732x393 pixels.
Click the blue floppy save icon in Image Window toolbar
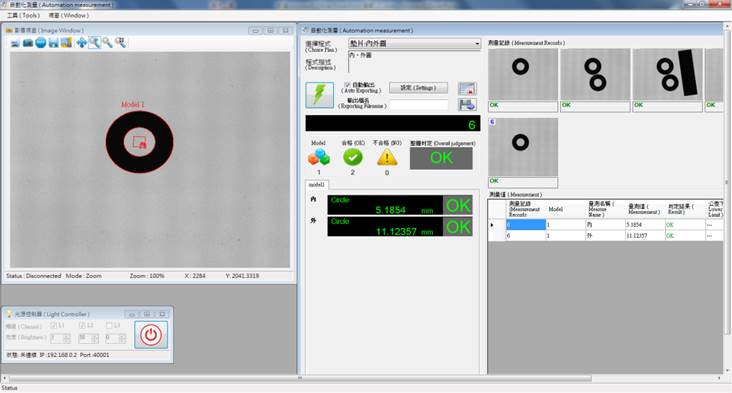pos(54,43)
